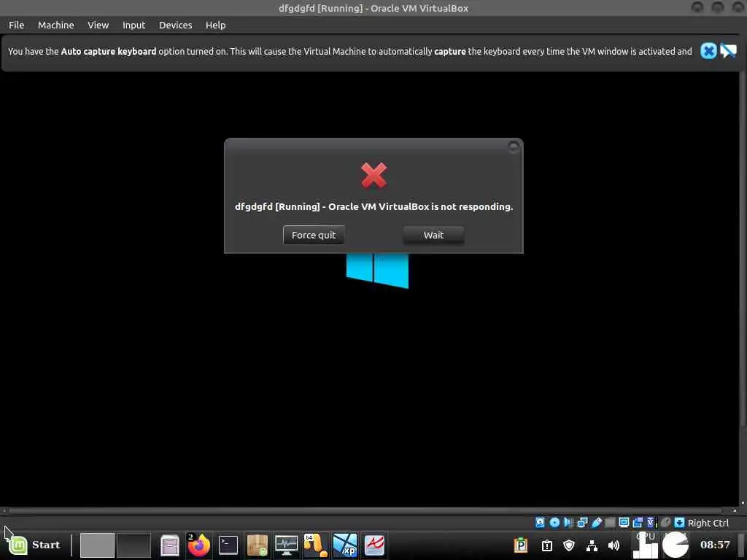Click the horizontal scrollbar of the VM window
This screenshot has width=747, height=560.
click(x=366, y=511)
